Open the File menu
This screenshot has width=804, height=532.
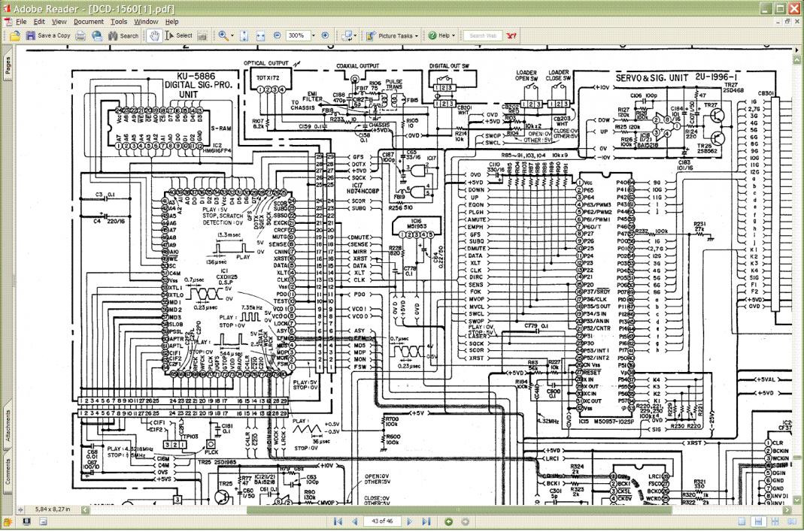[x=22, y=22]
